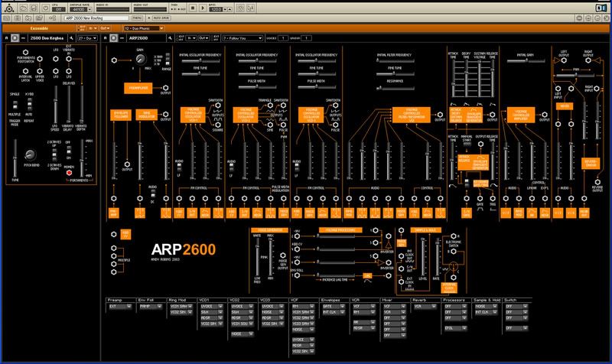The height and width of the screenshot is (364, 612).
Task: Toggle Ring Modulator Audio/DC switch
Action: [152, 194]
